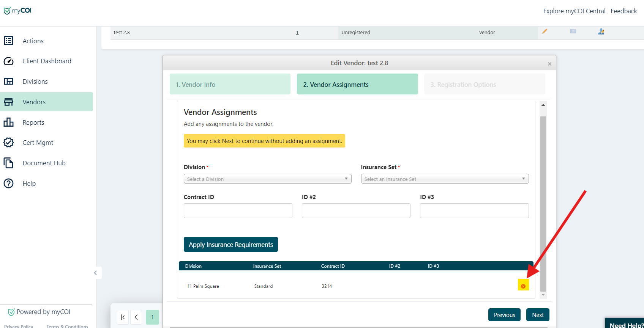Open the Explore myCOI Central link
The width and height of the screenshot is (644, 328).
click(574, 11)
